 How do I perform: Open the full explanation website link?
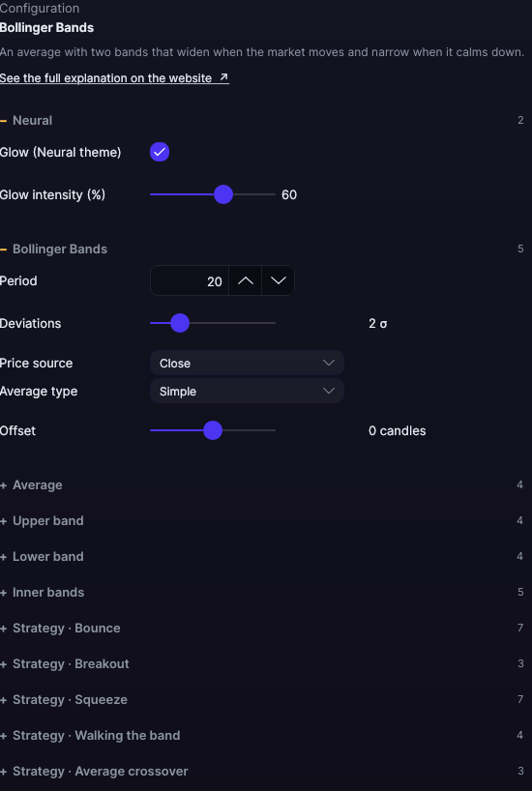[114, 78]
